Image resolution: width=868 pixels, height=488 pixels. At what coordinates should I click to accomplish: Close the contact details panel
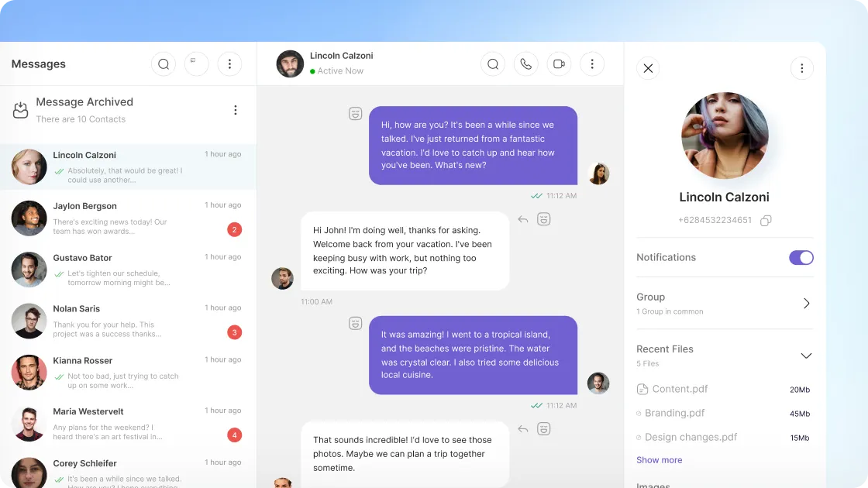point(649,68)
